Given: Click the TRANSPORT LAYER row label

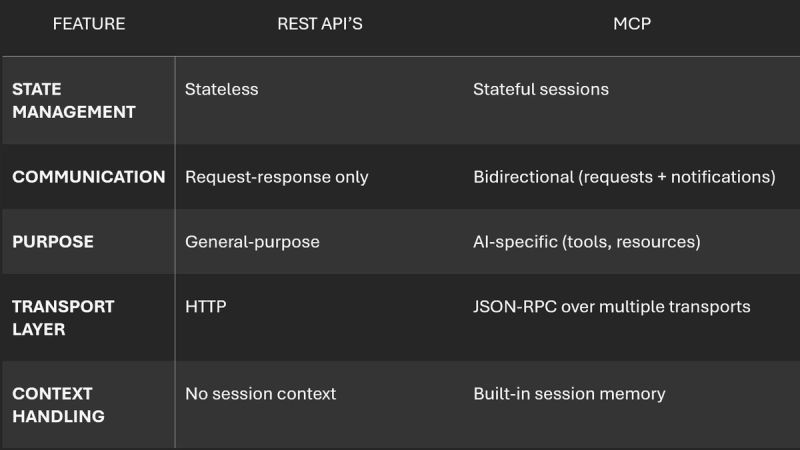Looking at the screenshot, I should (63, 318).
